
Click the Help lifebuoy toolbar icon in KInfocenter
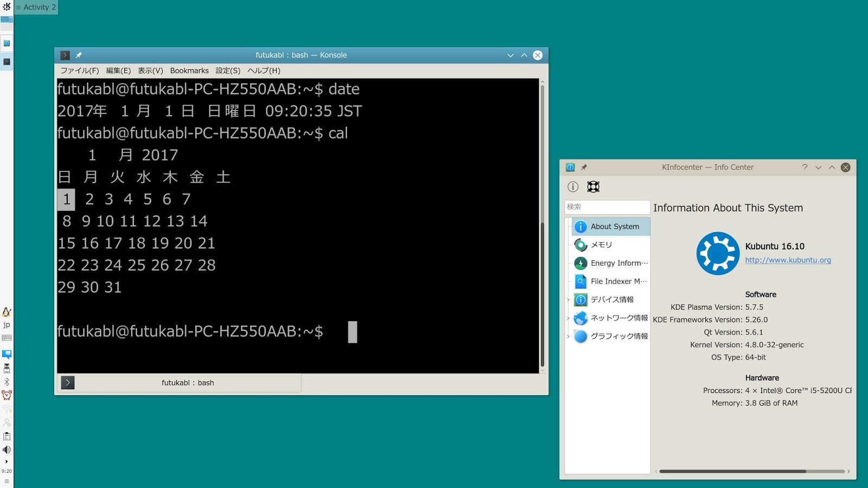[593, 187]
